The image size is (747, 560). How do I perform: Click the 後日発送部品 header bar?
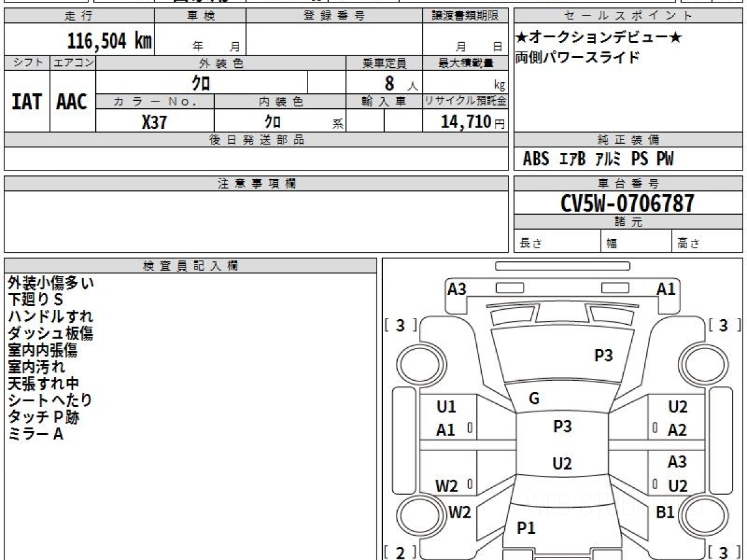click(256, 140)
